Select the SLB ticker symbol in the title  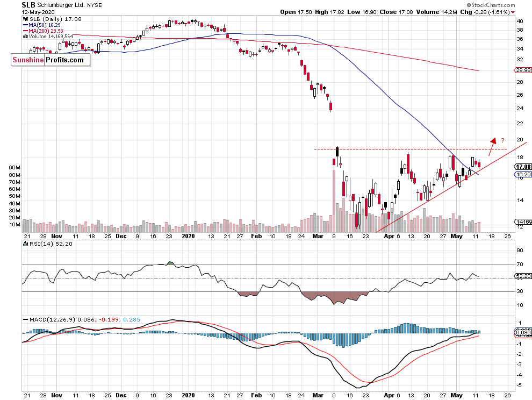[28, 5]
